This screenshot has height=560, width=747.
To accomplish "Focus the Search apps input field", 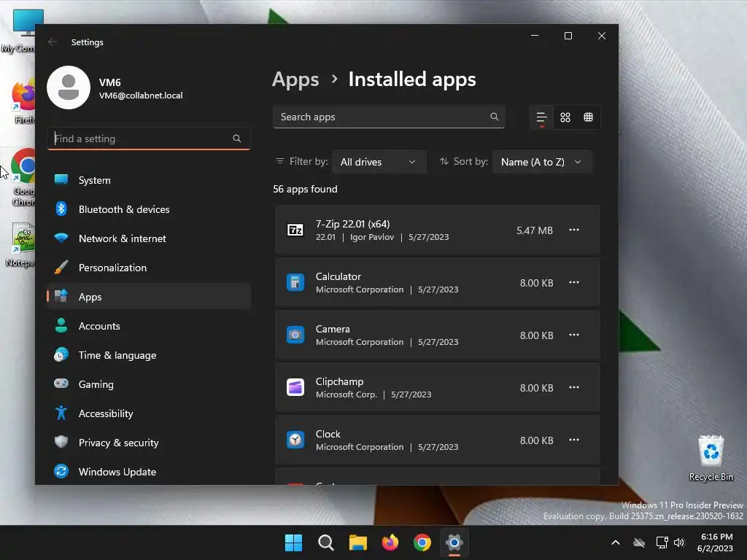I will (x=389, y=117).
